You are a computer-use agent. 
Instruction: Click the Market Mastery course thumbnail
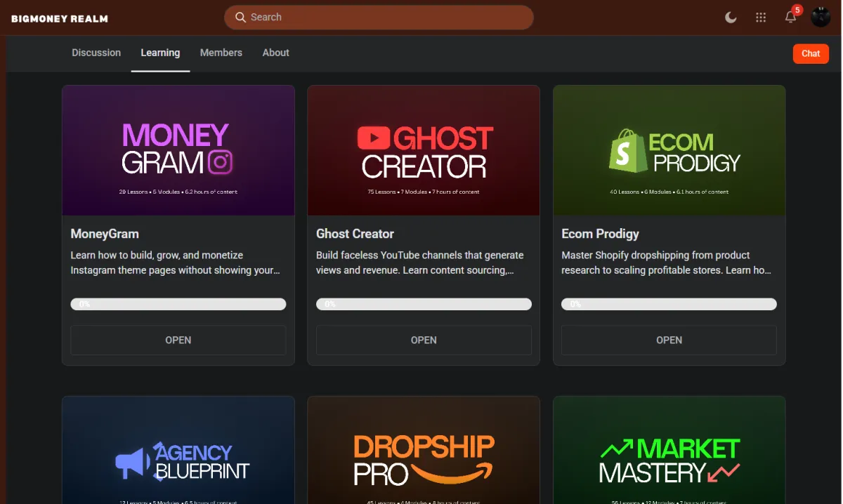pyautogui.click(x=669, y=450)
